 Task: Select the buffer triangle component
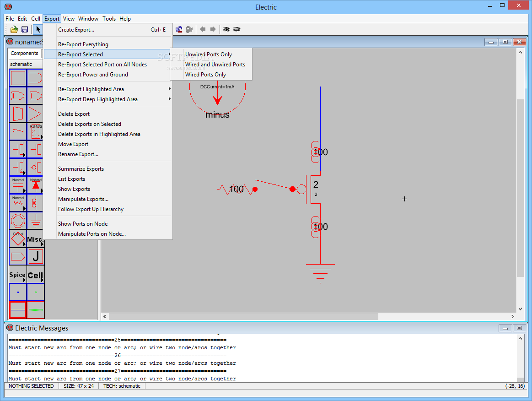pyautogui.click(x=35, y=114)
